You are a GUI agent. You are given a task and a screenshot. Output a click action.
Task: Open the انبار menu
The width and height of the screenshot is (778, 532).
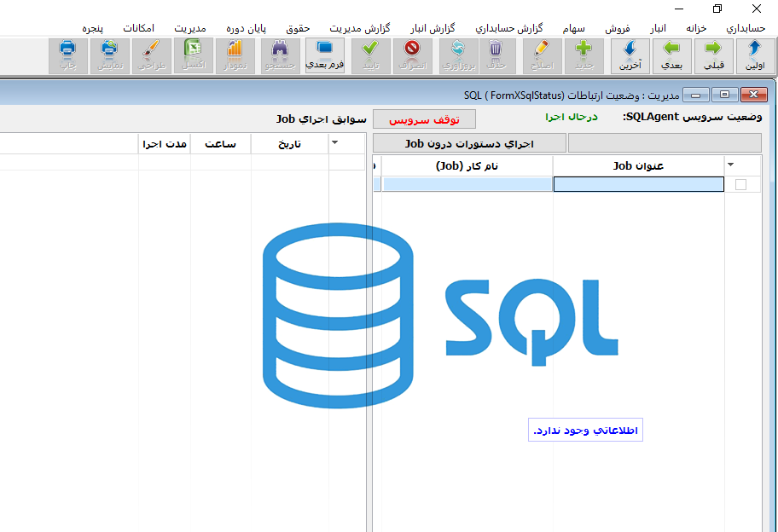point(658,28)
